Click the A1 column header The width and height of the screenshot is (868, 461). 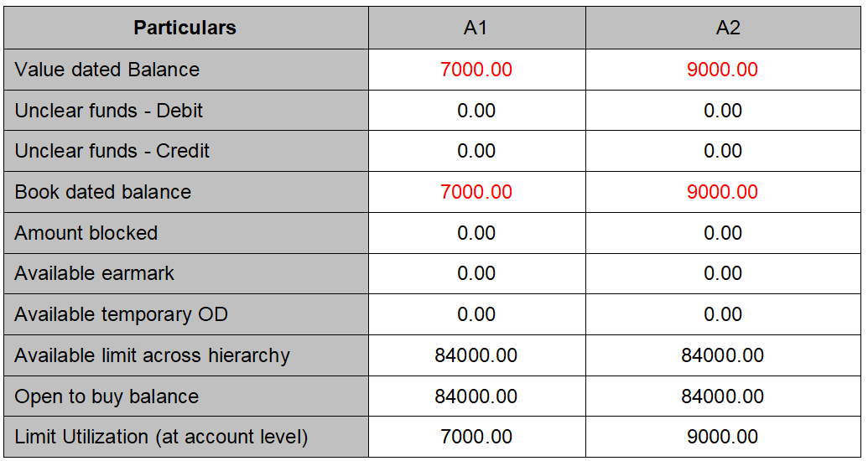pyautogui.click(x=476, y=28)
